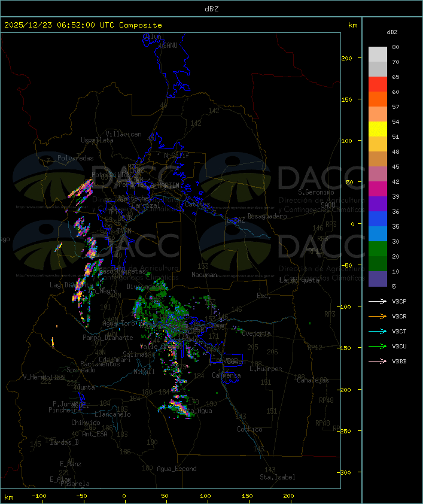Pick the purple swatch between 39 and 36
The width and height of the screenshot is (423, 504).
[x=378, y=204]
